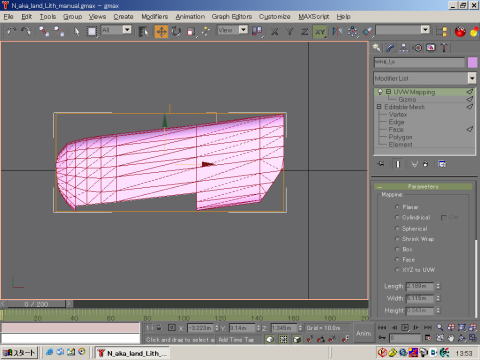Collapse the UVW Mapping modifier tree
Image resolution: width=480 pixels, height=360 pixels.
(388, 91)
